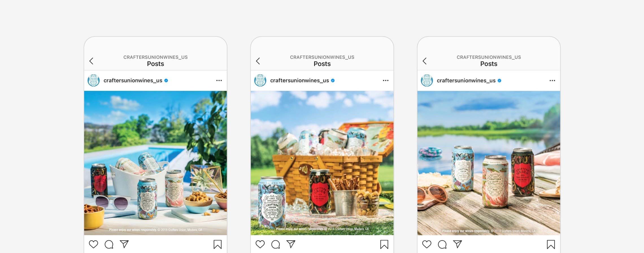Open the picnic basket photo
Image resolution: width=644 pixels, height=253 pixels.
click(x=322, y=163)
